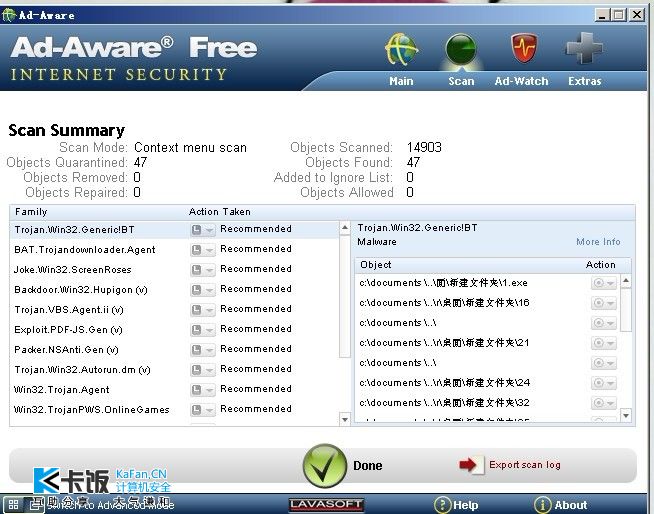Screen dimensions: 654x514
Task: Select the Win32.Trojan.Agent row
Action: click(x=174, y=390)
